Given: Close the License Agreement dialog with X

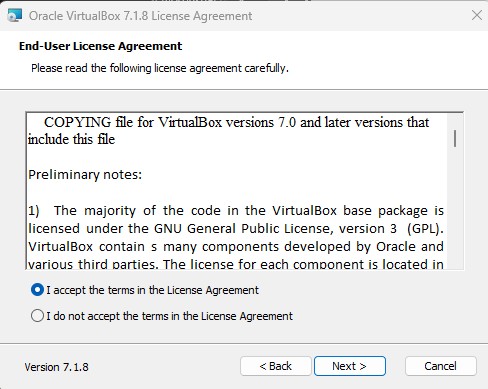Looking at the screenshot, I should click(x=477, y=15).
